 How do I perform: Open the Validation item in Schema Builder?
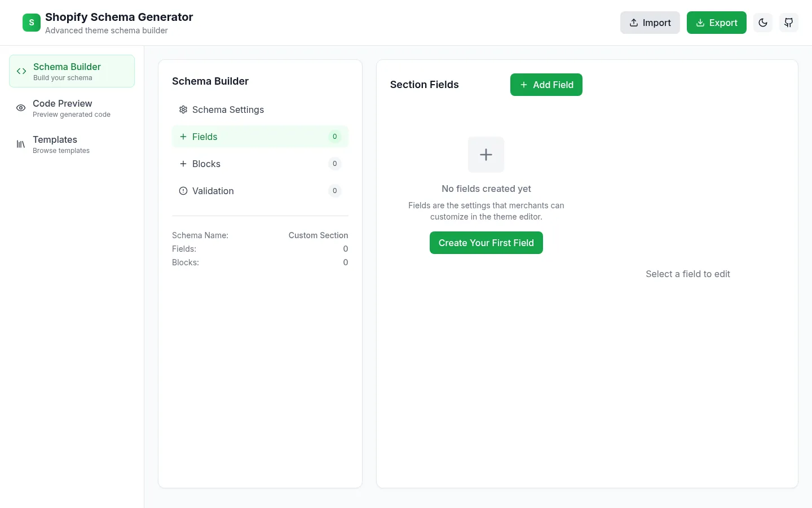pos(260,191)
